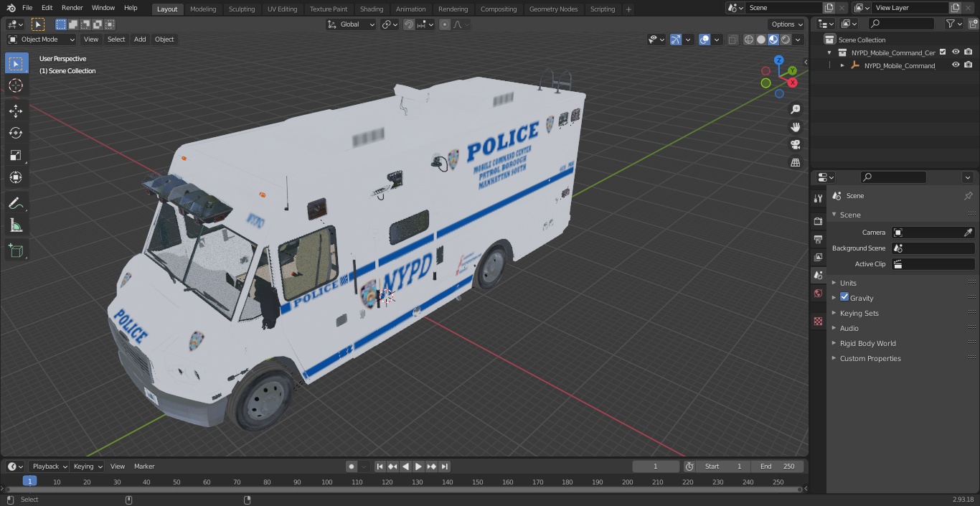
Task: Add a new scene with copy icon
Action: [829, 8]
